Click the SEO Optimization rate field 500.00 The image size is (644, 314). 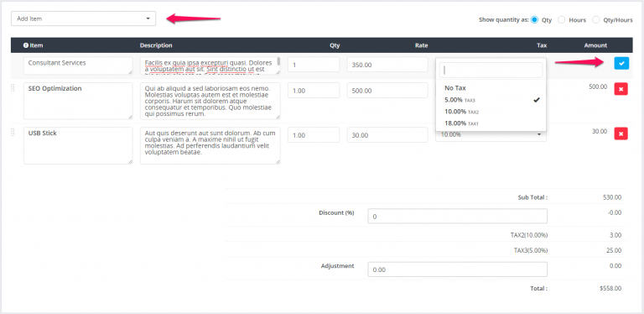click(387, 91)
